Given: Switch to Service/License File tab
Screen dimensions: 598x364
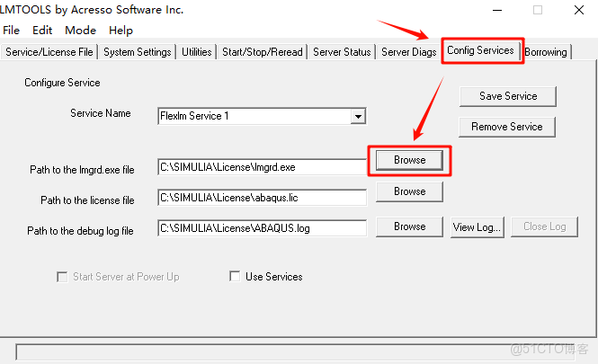Looking at the screenshot, I should [x=49, y=52].
